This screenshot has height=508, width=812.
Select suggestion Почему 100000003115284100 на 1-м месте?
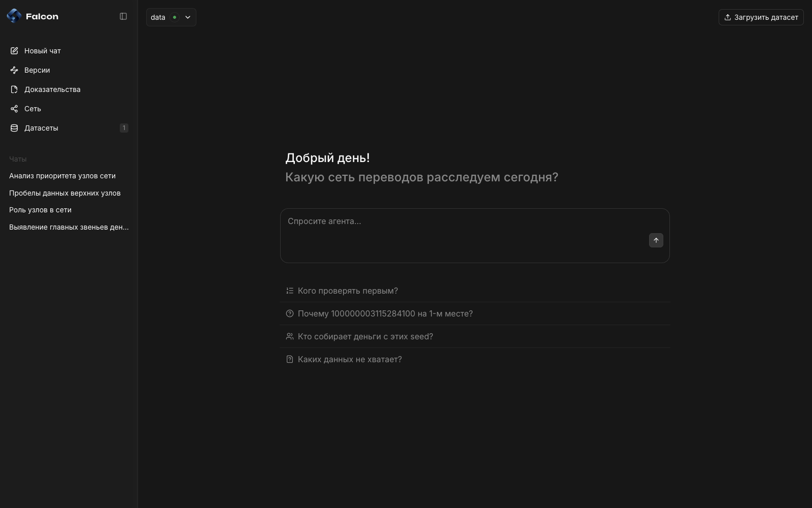(475, 313)
